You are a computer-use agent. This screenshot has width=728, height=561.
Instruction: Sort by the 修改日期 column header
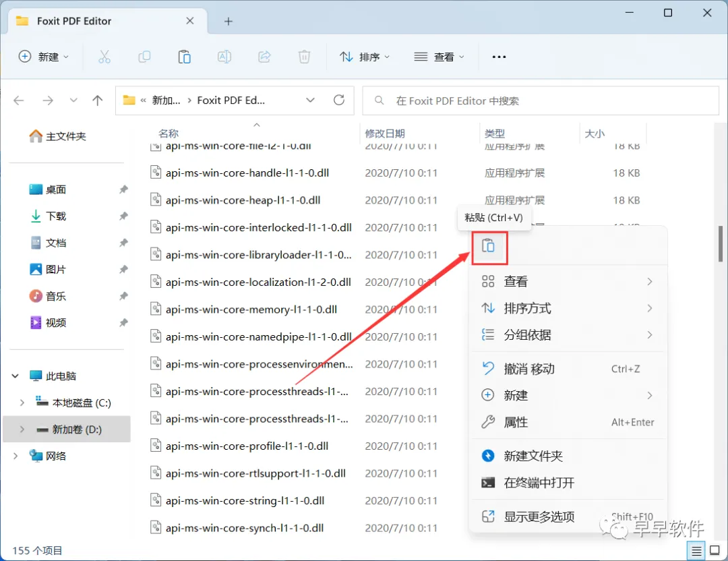tap(385, 134)
